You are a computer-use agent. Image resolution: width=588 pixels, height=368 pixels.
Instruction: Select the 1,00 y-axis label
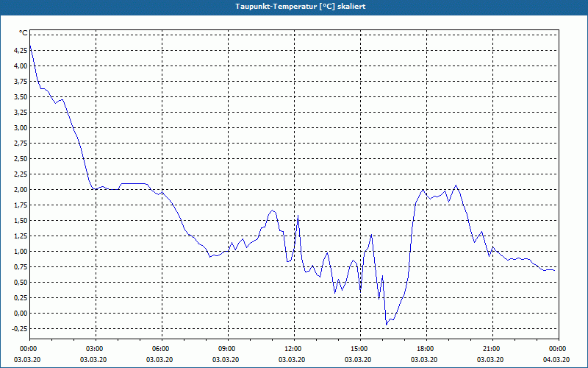tap(21, 251)
